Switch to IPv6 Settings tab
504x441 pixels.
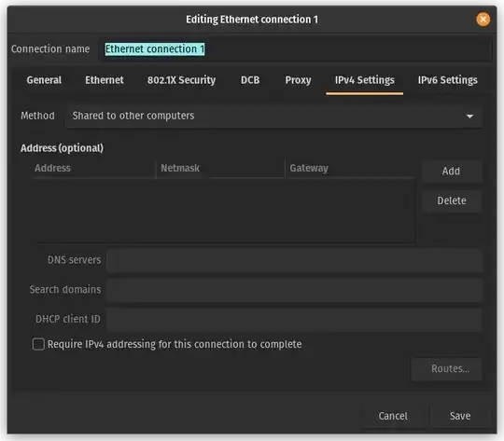point(447,80)
